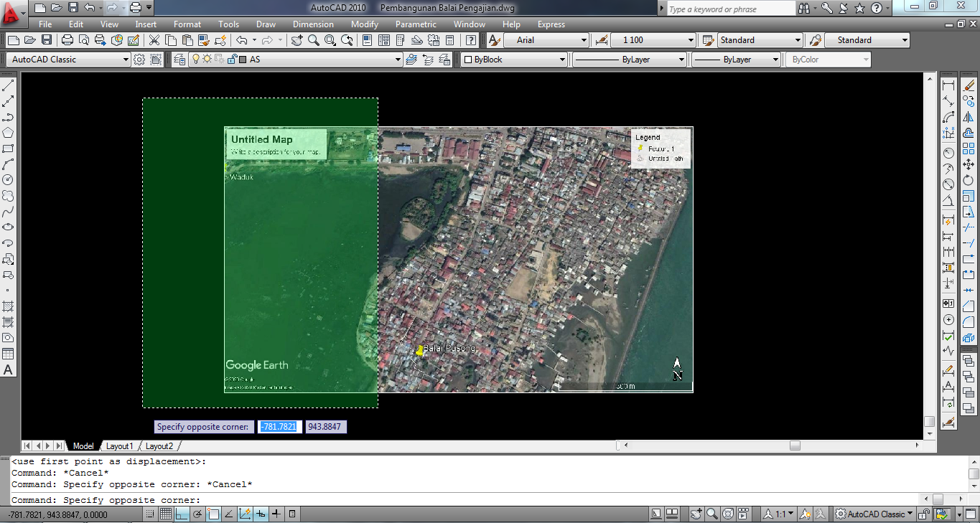Open the Layer Properties Manager icon

(179, 60)
